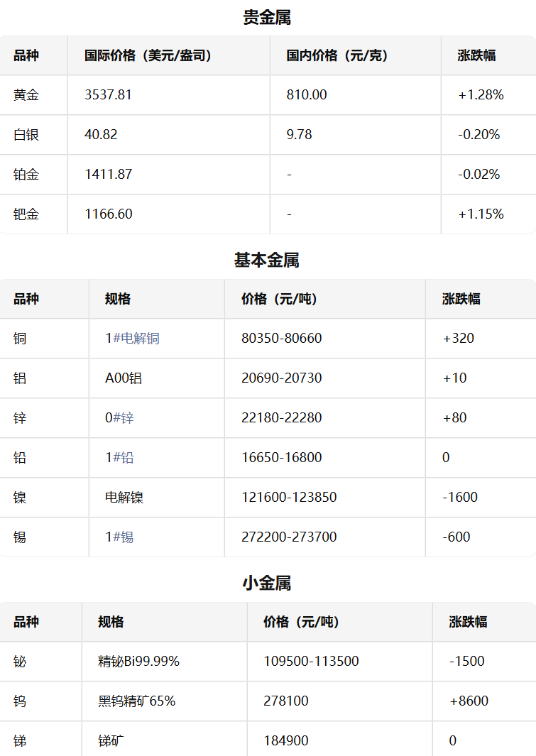Screen dimensions: 536x756
Task: Select the 黄金 international price 3537.81
Action: [x=108, y=94]
